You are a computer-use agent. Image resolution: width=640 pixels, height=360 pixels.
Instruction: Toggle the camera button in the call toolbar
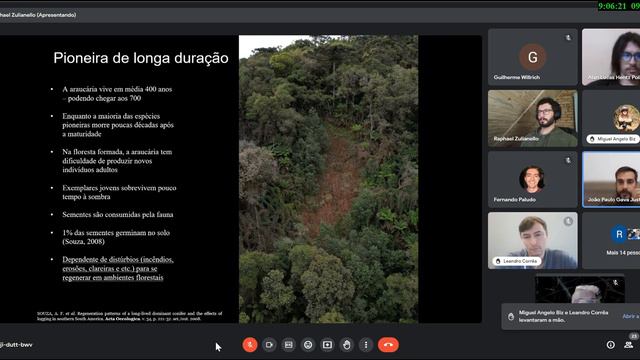click(x=269, y=345)
